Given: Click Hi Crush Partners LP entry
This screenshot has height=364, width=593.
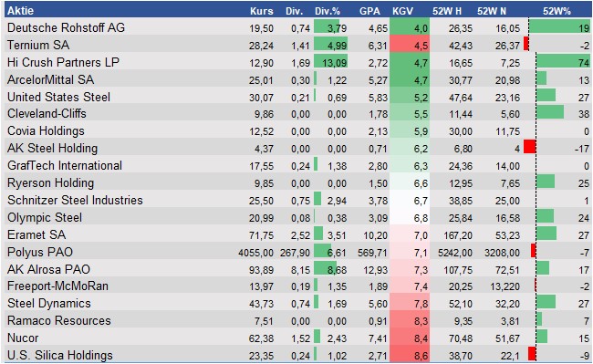Looking at the screenshot, I should [63, 62].
